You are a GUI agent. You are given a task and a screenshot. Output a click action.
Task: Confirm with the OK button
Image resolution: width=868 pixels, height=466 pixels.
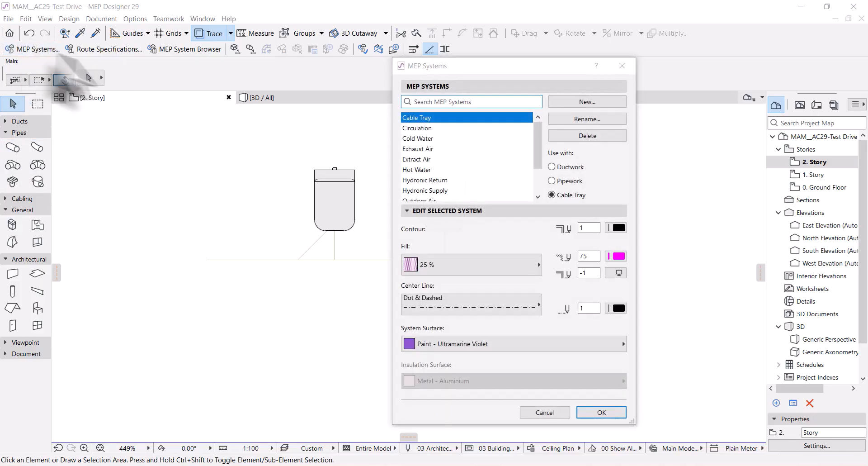coord(601,412)
